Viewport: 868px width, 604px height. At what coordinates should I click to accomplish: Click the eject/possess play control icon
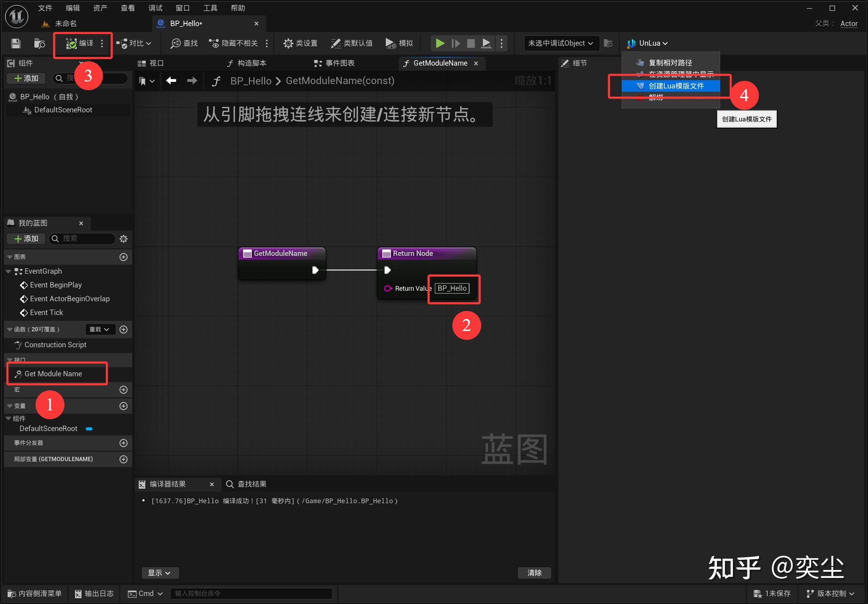487,44
